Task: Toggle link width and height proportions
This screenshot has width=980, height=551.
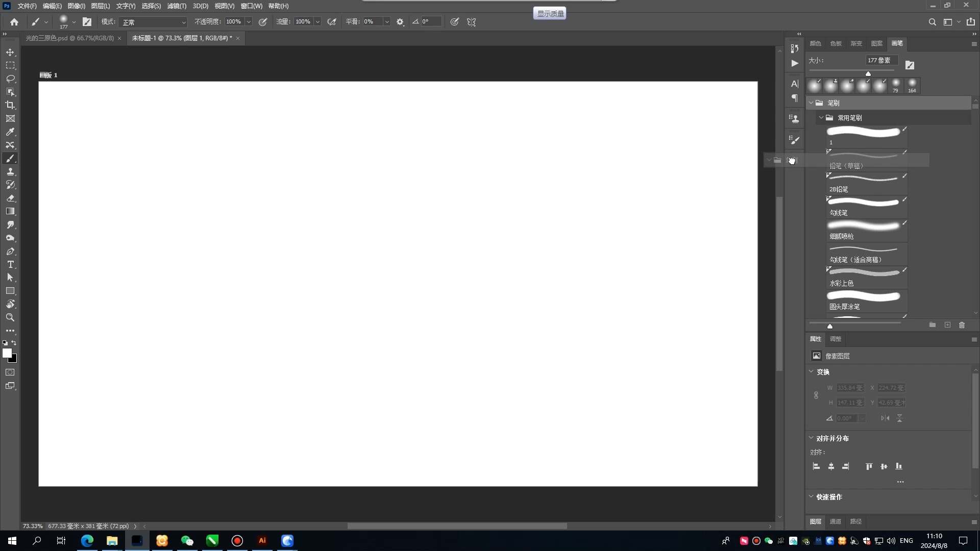Action: [x=816, y=395]
